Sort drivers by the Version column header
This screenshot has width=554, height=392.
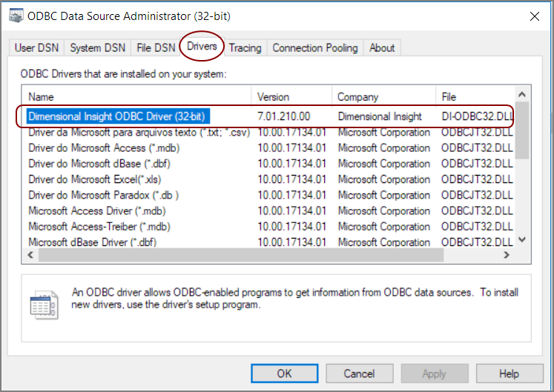click(x=291, y=97)
